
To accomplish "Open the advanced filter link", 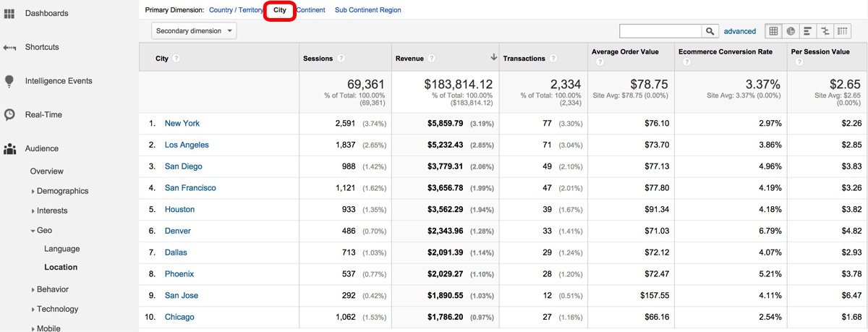I will tap(740, 31).
